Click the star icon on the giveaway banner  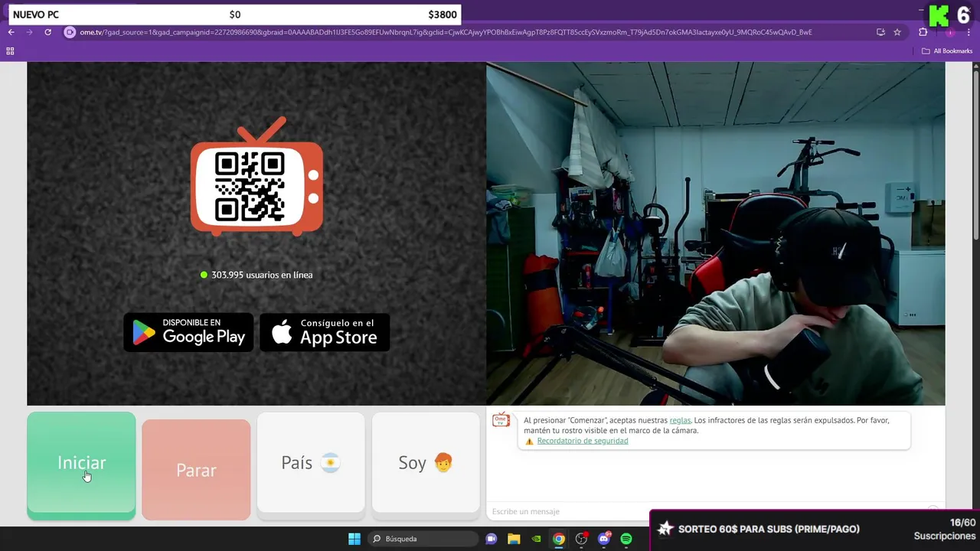click(665, 529)
